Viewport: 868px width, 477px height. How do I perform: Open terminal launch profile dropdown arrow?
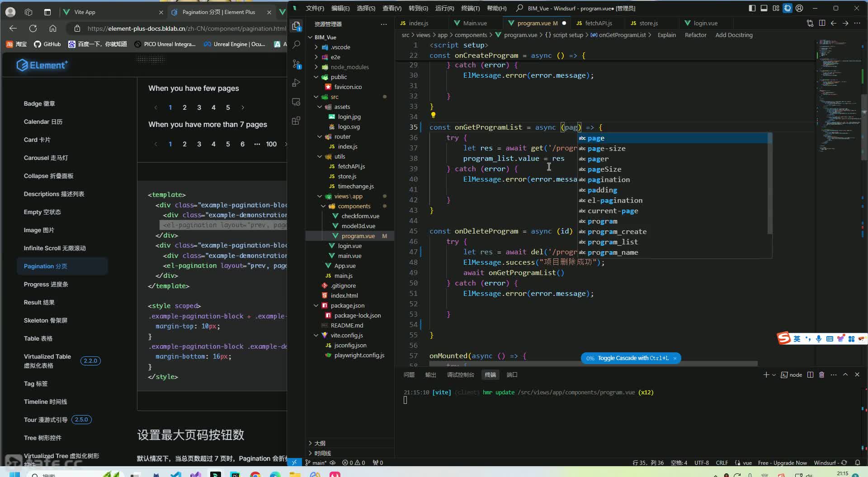tap(774, 375)
